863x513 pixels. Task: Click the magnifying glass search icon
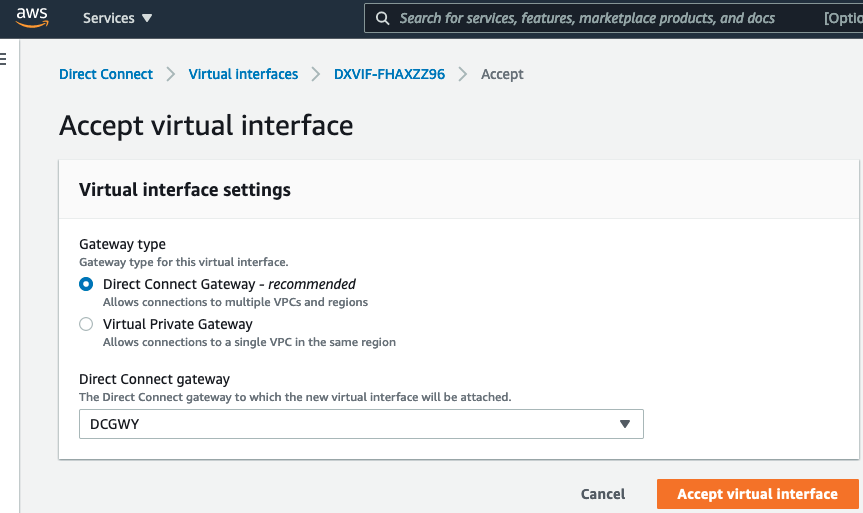pyautogui.click(x=383, y=18)
